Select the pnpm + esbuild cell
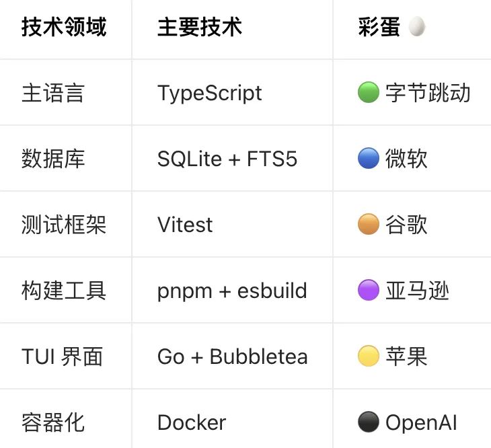 [x=232, y=291]
